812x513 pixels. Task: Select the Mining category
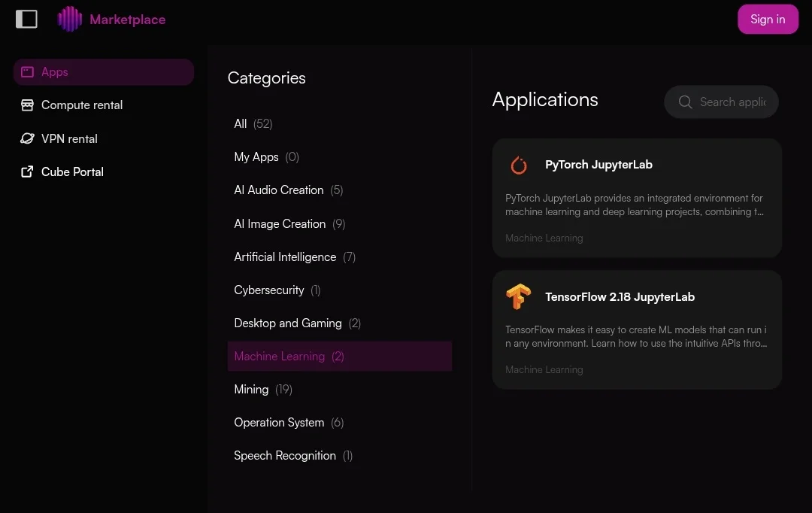pos(340,389)
